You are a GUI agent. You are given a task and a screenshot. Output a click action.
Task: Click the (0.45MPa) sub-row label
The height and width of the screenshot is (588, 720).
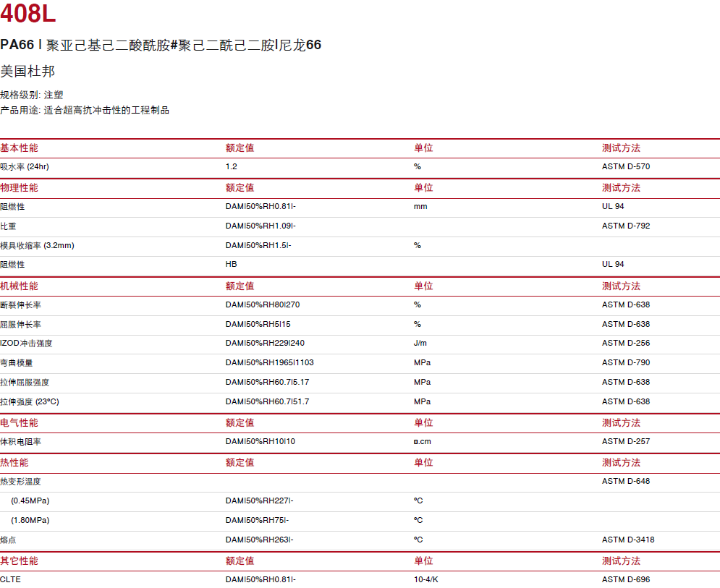(x=30, y=501)
